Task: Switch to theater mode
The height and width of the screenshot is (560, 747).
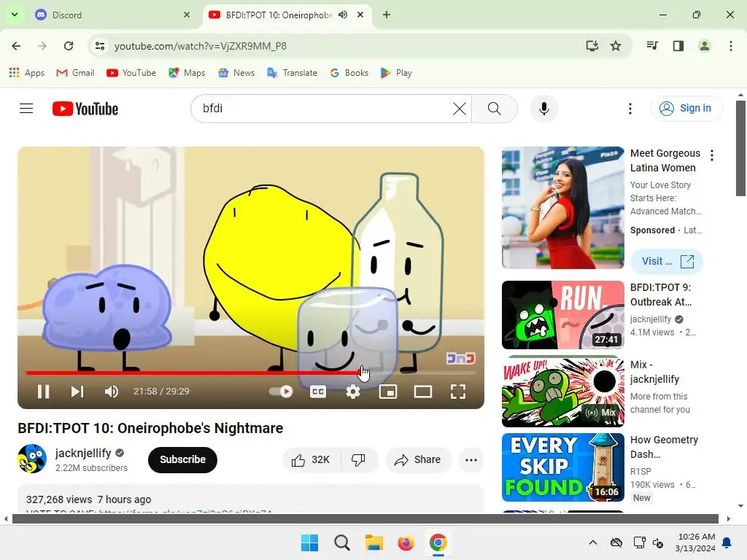Action: [423, 392]
